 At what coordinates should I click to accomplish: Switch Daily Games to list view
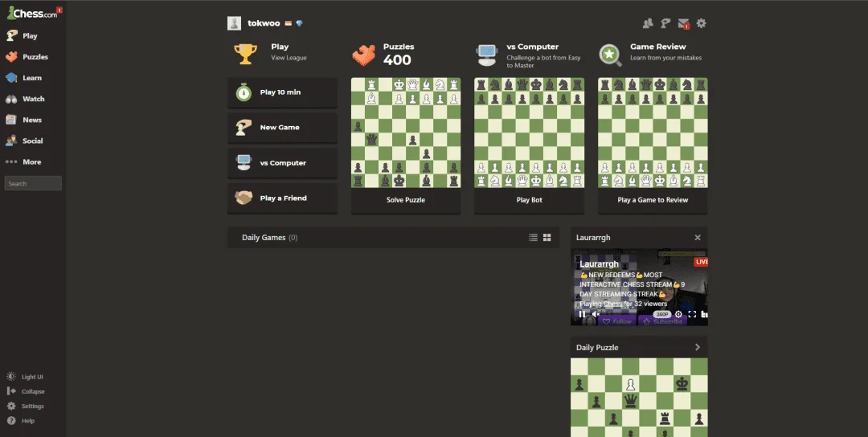533,237
